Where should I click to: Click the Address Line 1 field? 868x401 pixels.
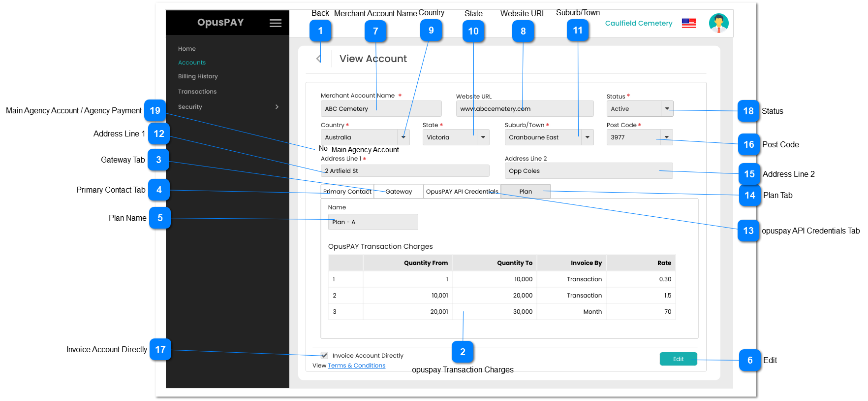click(405, 171)
